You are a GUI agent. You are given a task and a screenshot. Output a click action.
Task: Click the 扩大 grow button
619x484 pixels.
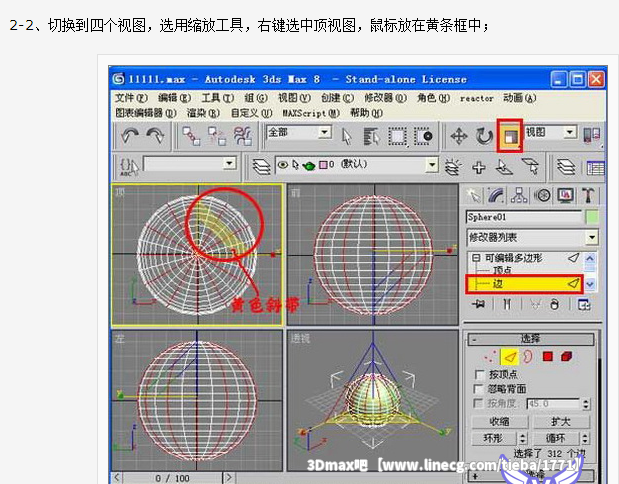pos(561,422)
